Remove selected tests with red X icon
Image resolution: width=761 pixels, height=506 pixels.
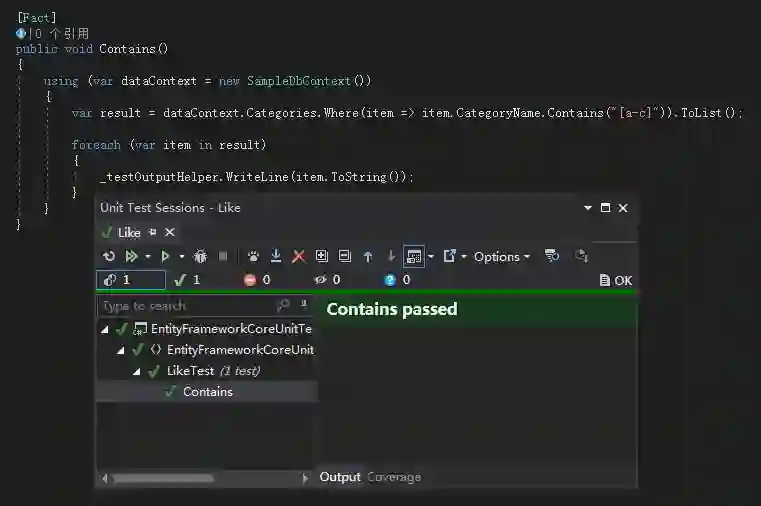coord(299,256)
